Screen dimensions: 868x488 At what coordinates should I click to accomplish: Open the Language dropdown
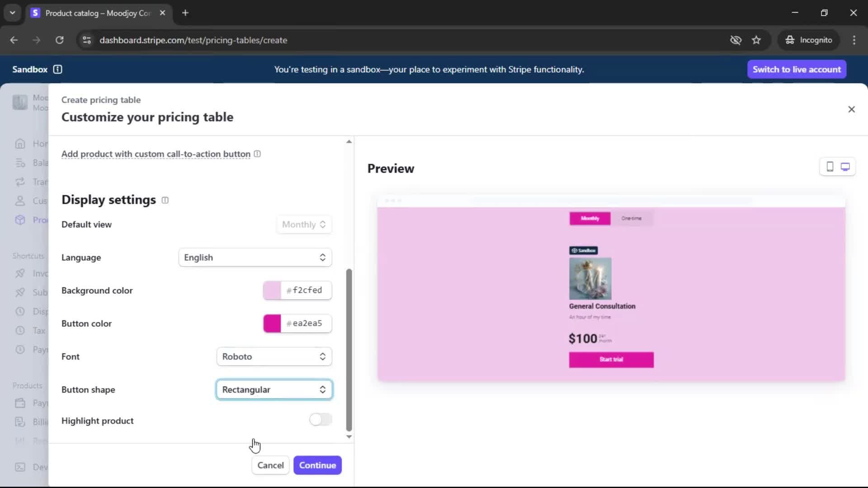pyautogui.click(x=255, y=258)
